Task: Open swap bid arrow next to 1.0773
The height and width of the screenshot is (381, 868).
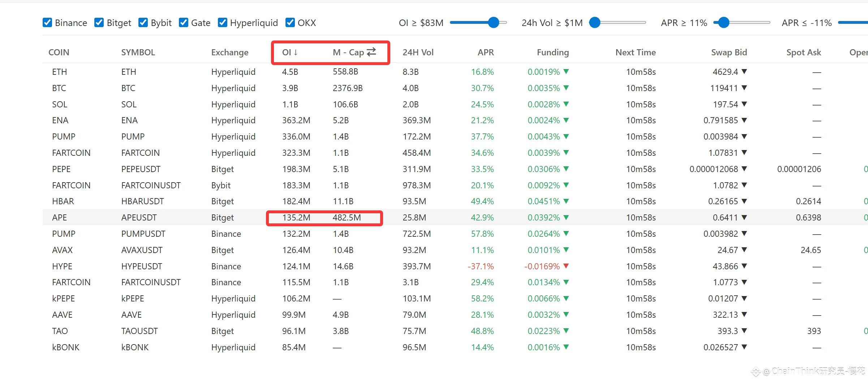Action: click(744, 282)
